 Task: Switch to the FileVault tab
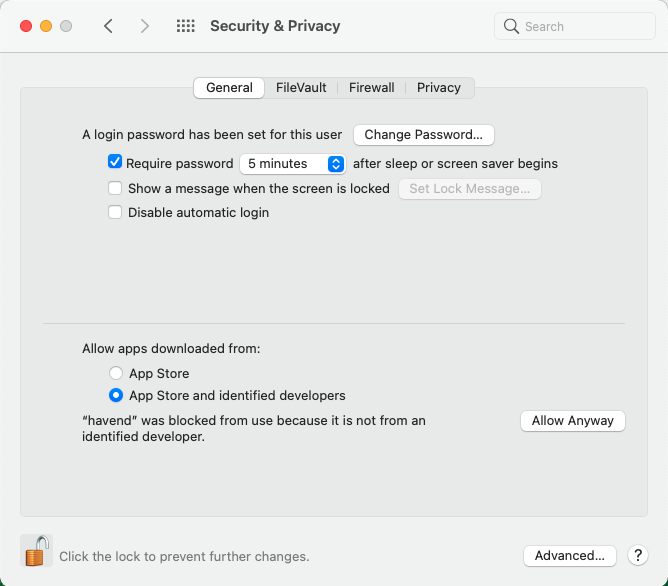tap(301, 88)
